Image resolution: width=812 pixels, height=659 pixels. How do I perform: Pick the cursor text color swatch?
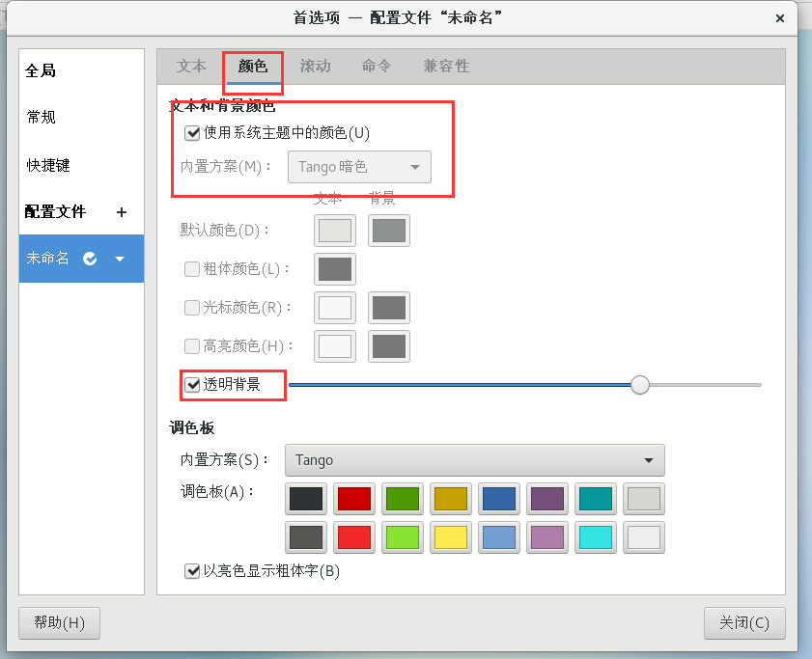pyautogui.click(x=335, y=308)
